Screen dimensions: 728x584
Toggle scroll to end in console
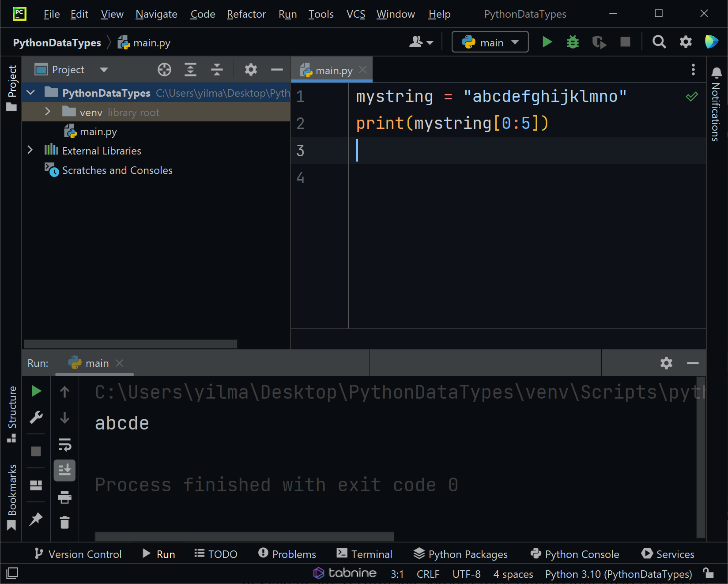point(64,470)
